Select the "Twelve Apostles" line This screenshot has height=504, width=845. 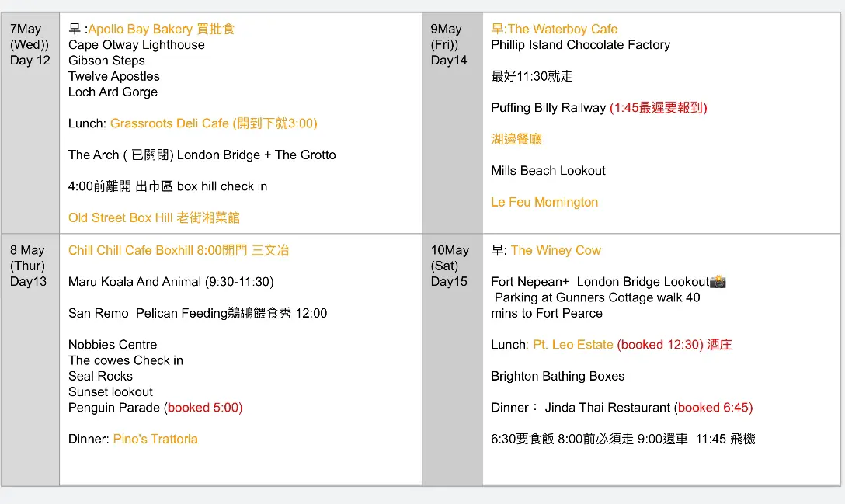(114, 76)
